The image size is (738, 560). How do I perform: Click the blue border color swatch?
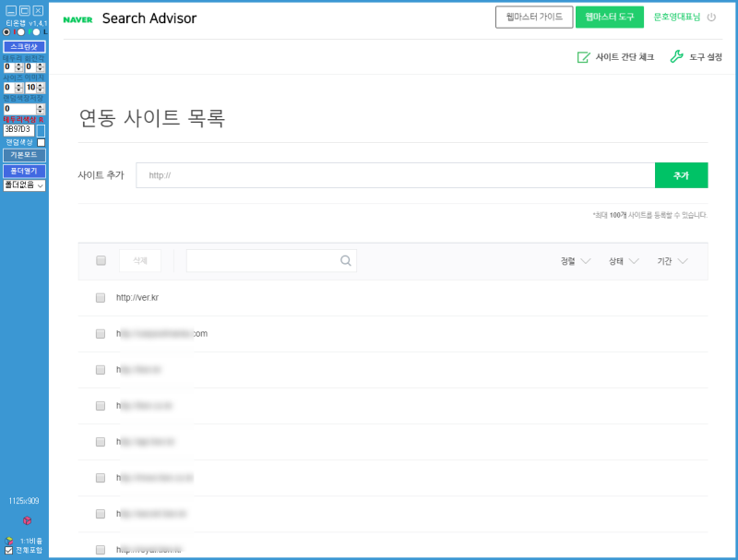[41, 130]
